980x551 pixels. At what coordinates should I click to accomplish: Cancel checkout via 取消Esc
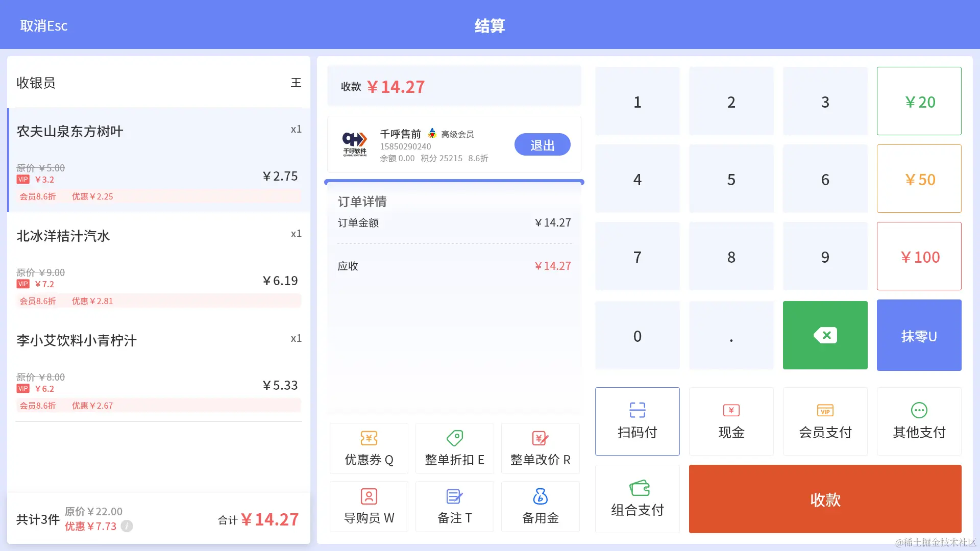[x=44, y=26]
